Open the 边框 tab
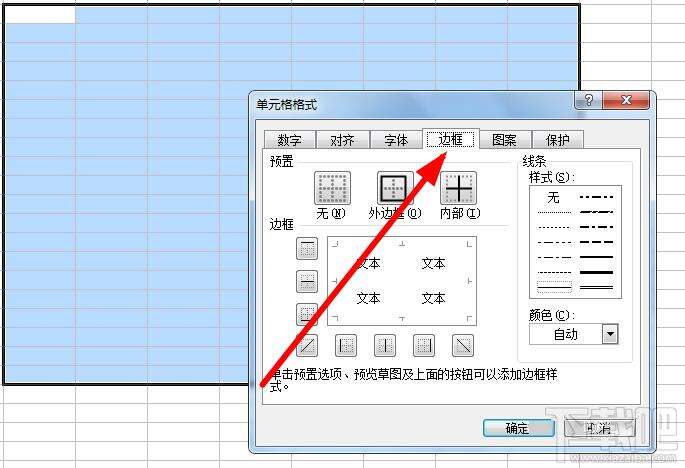Image resolution: width=685 pixels, height=468 pixels. pyautogui.click(x=450, y=139)
